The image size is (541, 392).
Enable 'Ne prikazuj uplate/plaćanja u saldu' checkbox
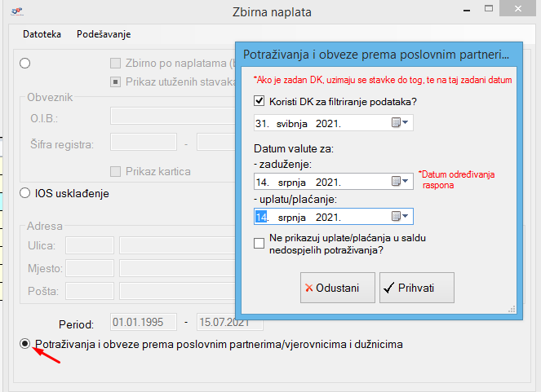(x=260, y=243)
